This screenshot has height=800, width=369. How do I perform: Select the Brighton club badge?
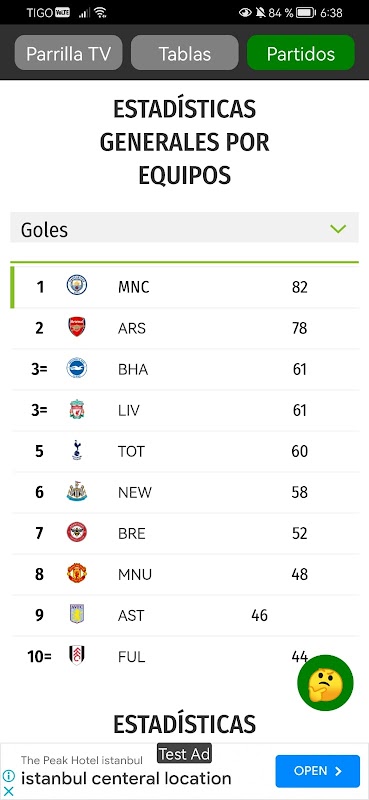[77, 368]
